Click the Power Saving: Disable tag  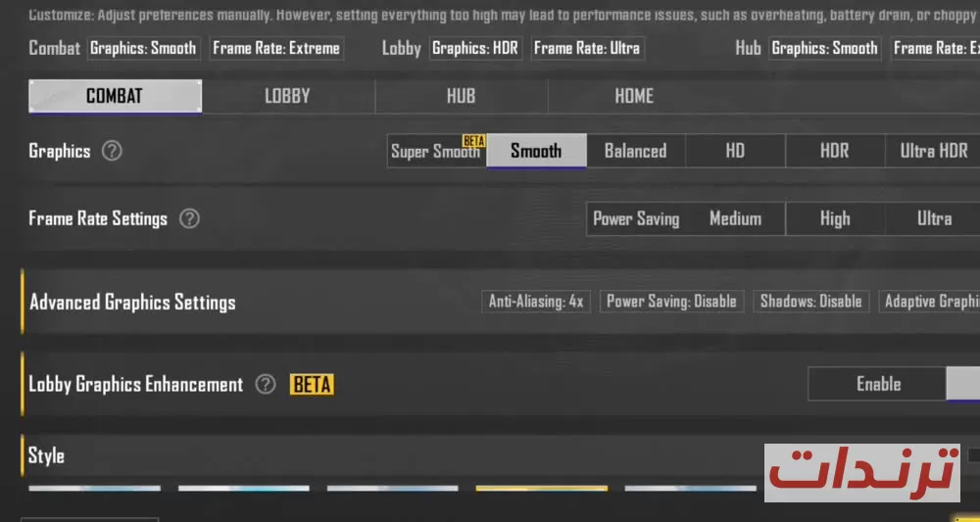pyautogui.click(x=672, y=302)
